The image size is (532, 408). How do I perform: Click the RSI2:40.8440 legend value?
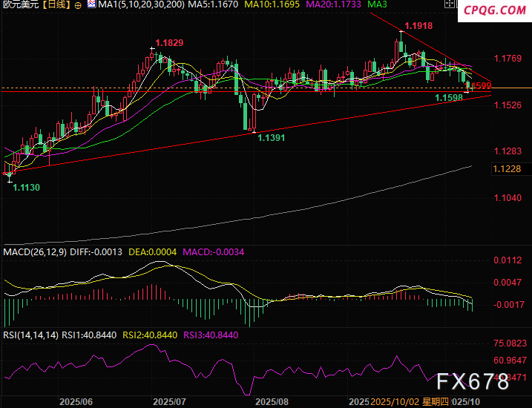pyautogui.click(x=151, y=335)
